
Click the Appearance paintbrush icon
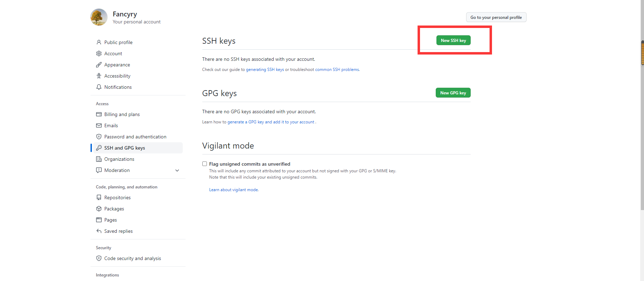tap(99, 65)
